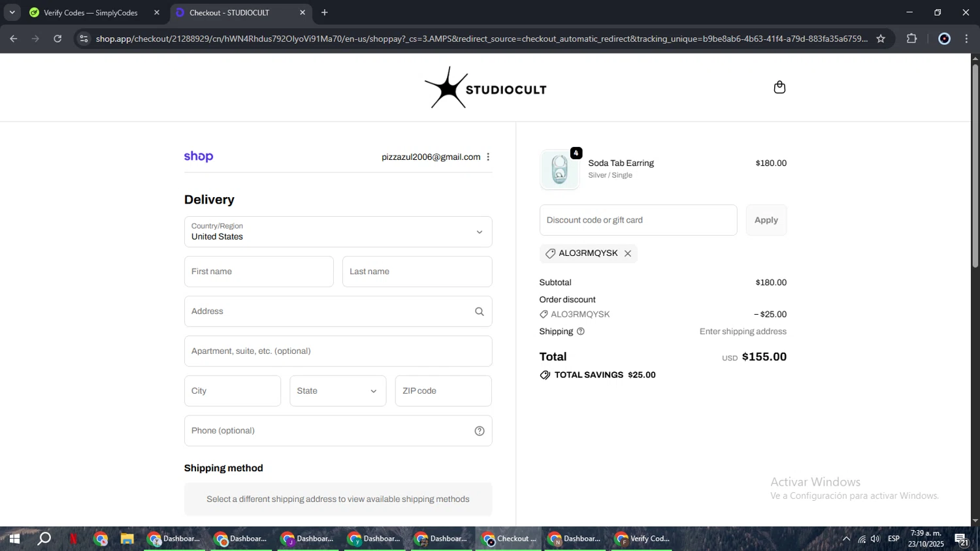Select the Checkout - STUDIOCULT tab
Screen dimensions: 980x551
click(x=240, y=12)
